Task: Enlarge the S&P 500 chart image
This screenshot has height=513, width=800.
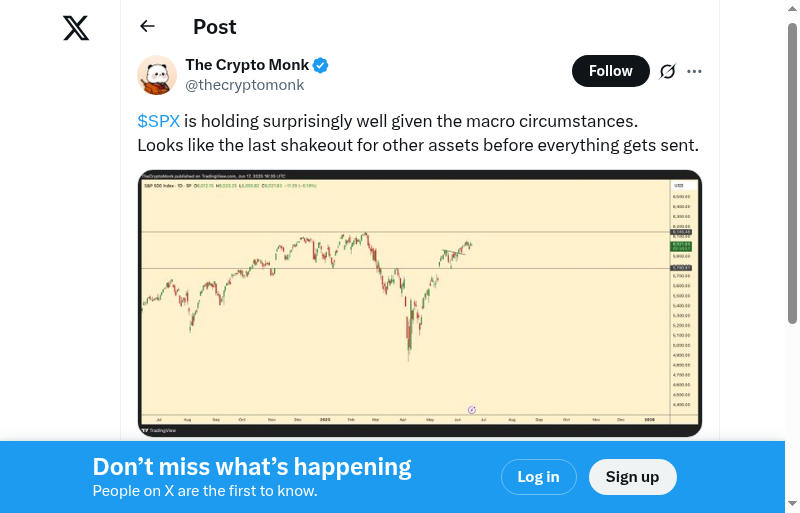Action: click(x=400, y=300)
